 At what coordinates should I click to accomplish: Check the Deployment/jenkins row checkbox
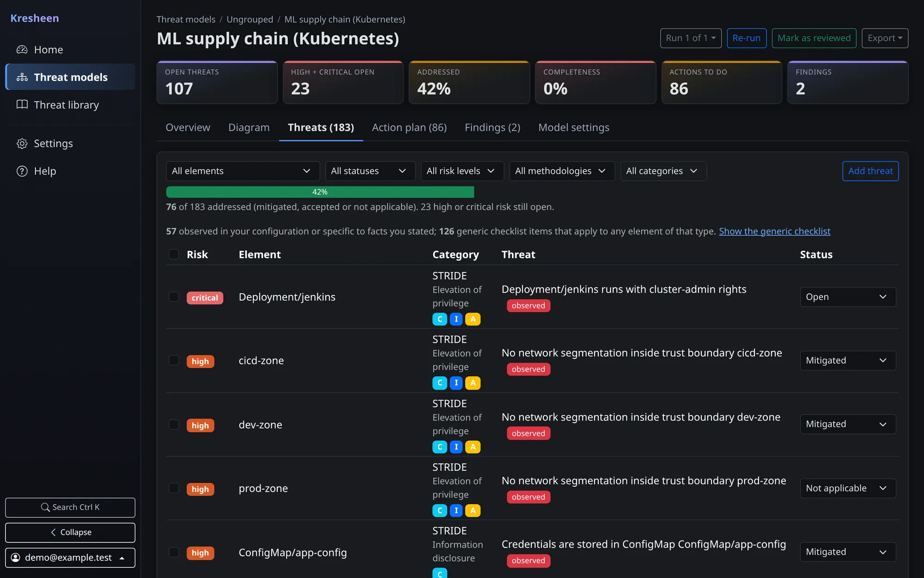click(x=174, y=297)
